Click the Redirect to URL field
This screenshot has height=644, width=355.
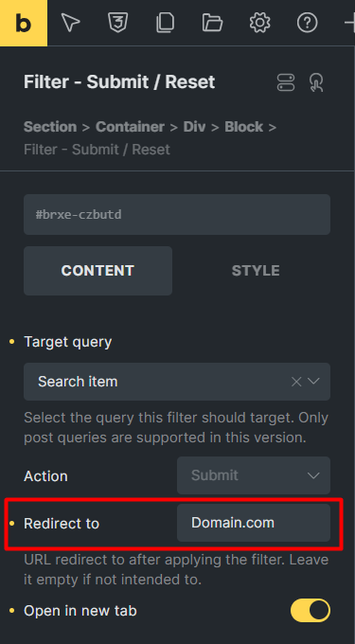pos(254,523)
